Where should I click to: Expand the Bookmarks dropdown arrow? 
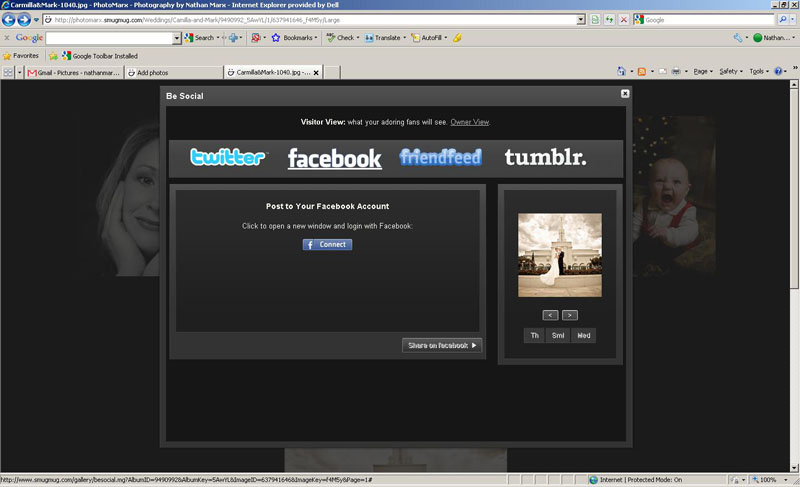[316, 38]
